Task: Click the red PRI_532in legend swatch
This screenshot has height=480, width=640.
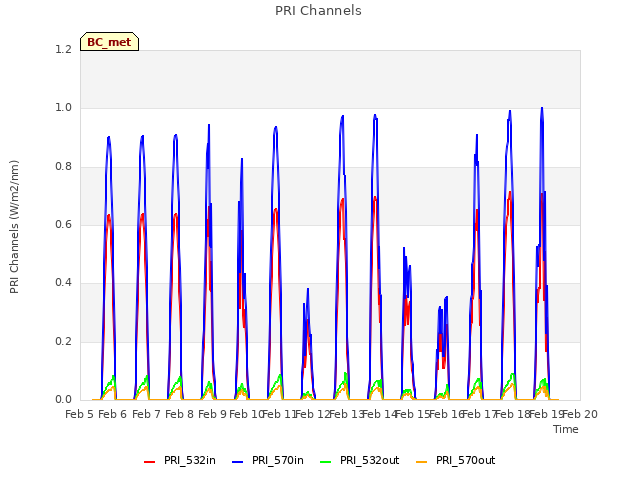Action: tap(149, 462)
